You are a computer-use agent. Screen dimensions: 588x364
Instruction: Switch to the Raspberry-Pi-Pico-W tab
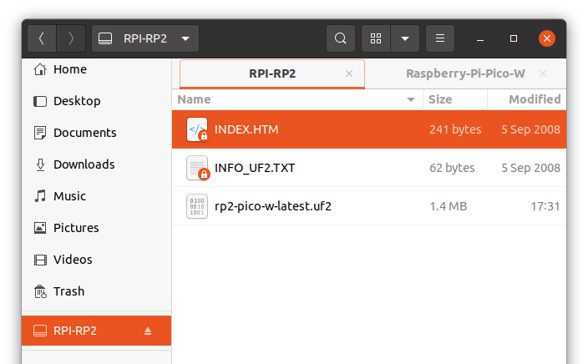pyautogui.click(x=465, y=73)
